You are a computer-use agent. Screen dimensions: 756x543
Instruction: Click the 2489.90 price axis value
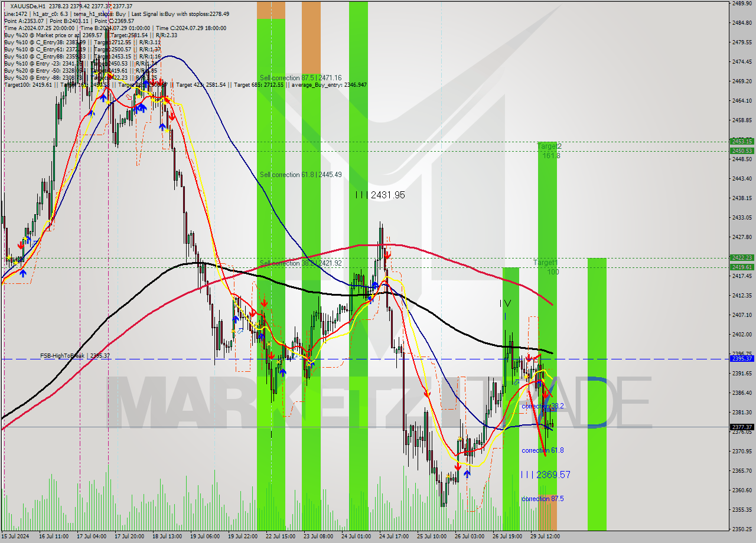(x=742, y=3)
